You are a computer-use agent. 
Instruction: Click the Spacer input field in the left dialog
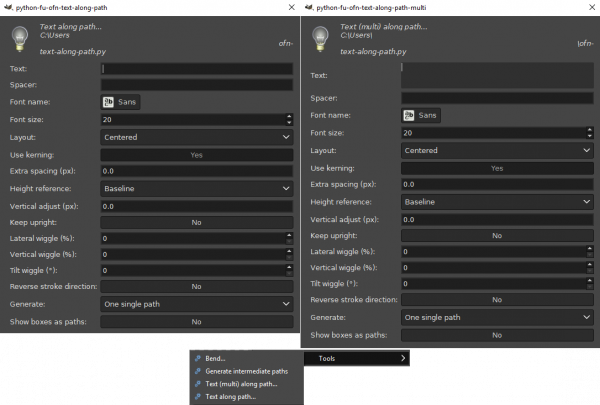click(197, 85)
